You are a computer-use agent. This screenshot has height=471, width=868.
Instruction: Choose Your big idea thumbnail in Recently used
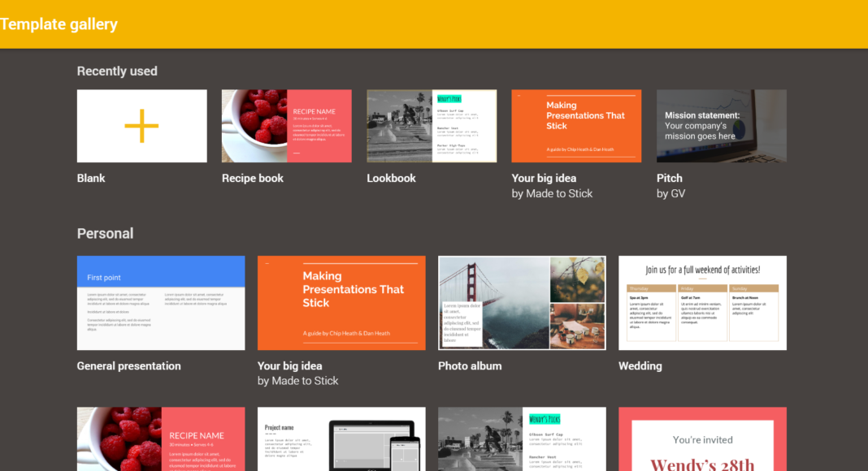point(576,126)
